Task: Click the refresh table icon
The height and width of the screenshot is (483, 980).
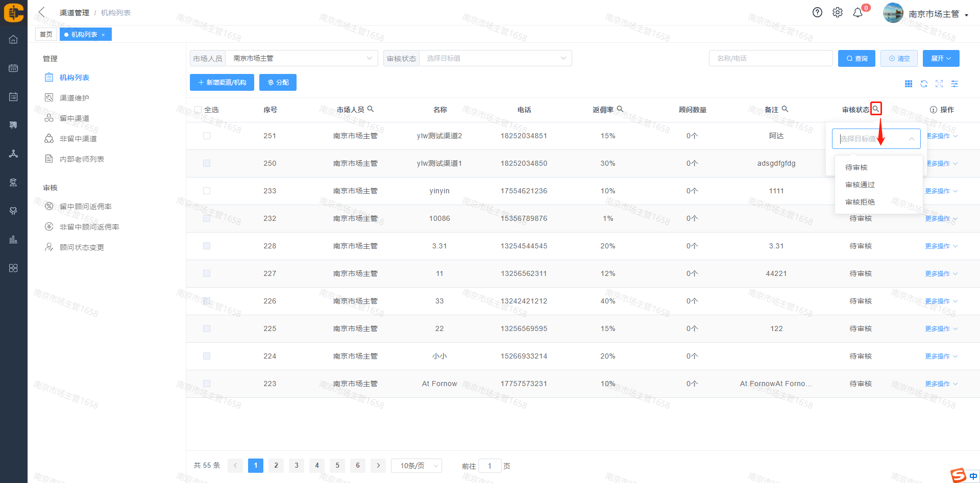Action: pyautogui.click(x=924, y=84)
